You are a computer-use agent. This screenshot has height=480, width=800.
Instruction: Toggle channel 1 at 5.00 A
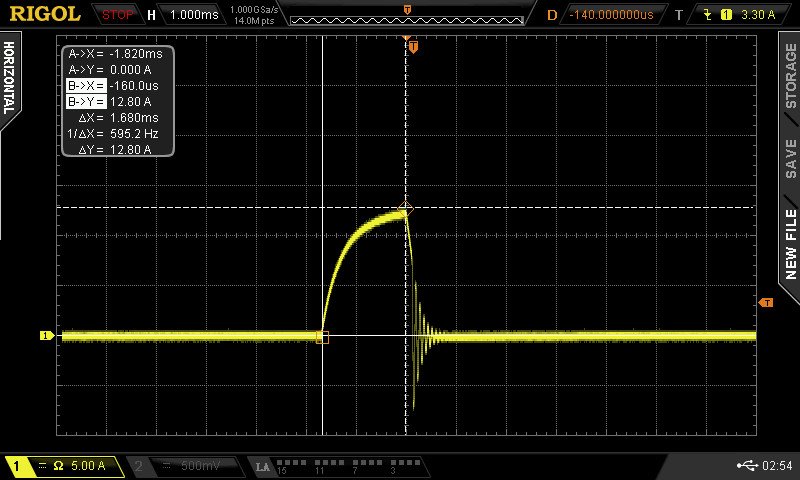click(64, 466)
